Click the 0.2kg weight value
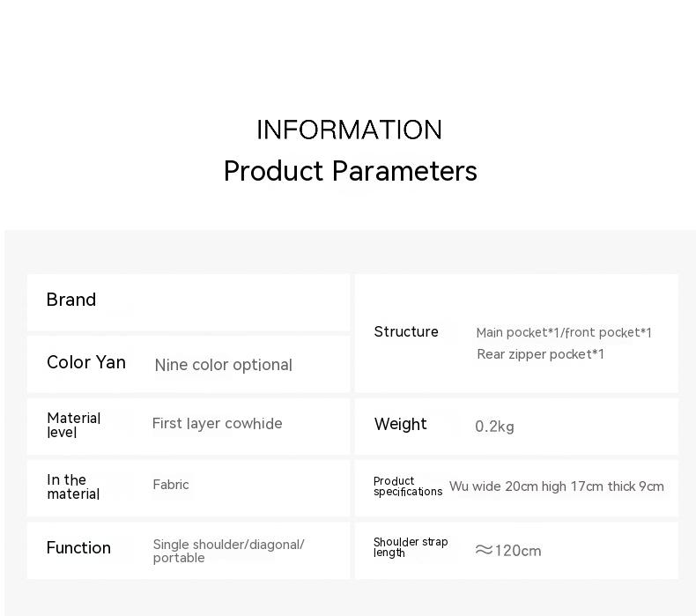The height and width of the screenshot is (616, 696). (494, 427)
